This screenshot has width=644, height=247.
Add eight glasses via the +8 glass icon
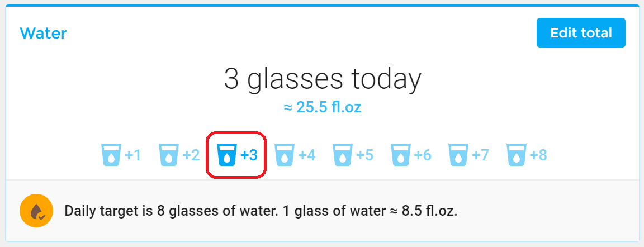point(517,155)
